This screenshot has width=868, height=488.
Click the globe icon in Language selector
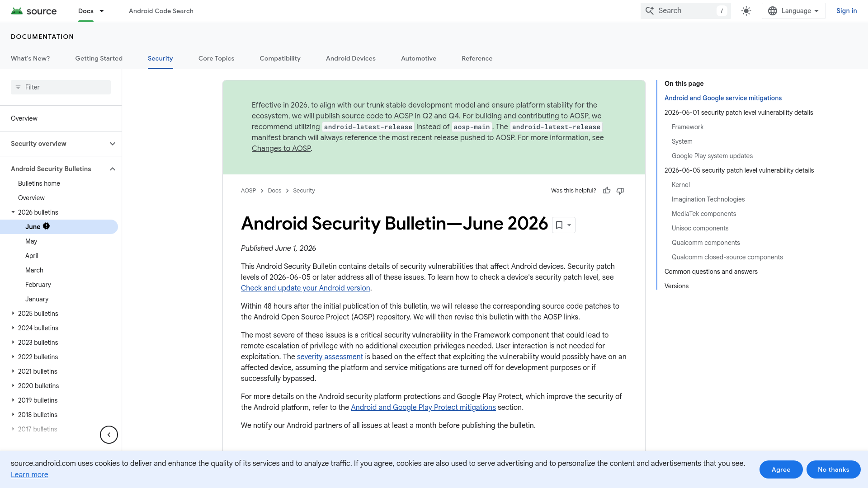point(773,11)
